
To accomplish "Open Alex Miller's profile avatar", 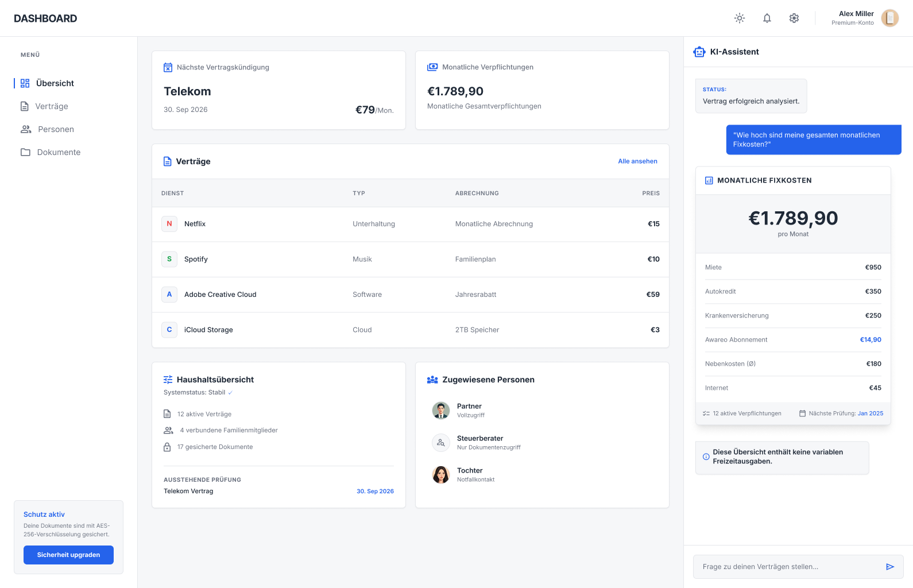I will (x=890, y=18).
